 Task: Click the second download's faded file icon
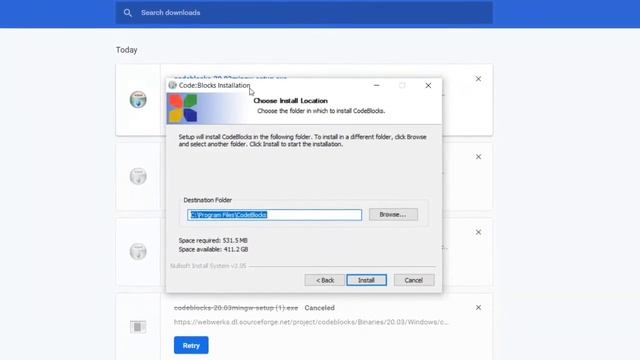138,176
